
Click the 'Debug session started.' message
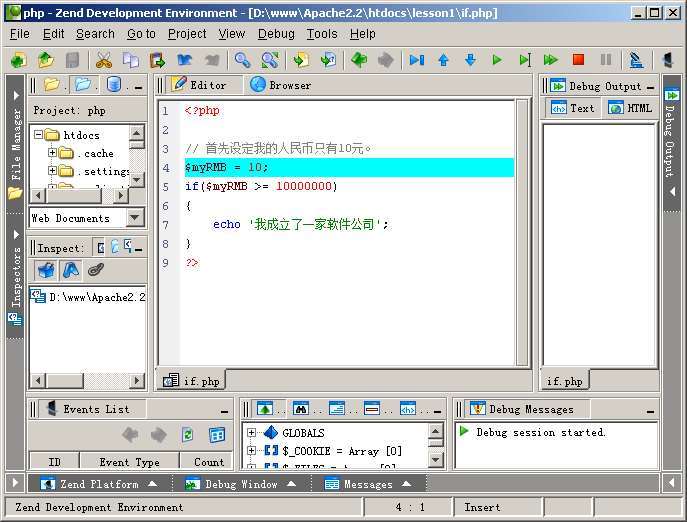coord(541,432)
